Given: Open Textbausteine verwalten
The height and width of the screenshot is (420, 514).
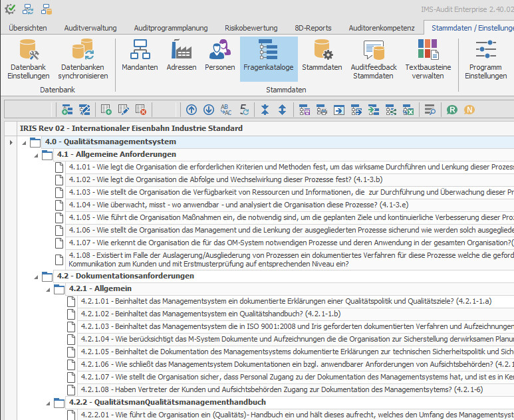Looking at the screenshot, I should (428, 59).
